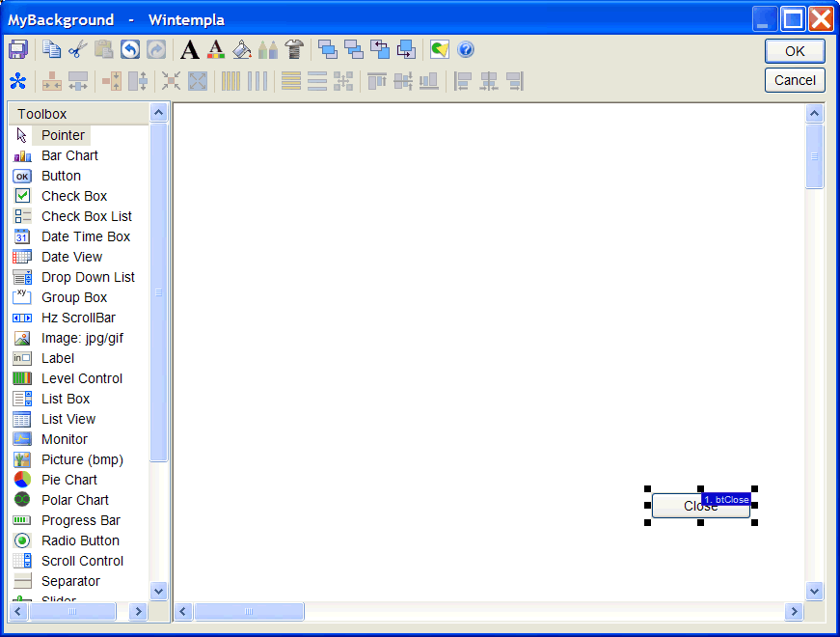
Task: Open the Font tool (black letter A)
Action: click(190, 49)
